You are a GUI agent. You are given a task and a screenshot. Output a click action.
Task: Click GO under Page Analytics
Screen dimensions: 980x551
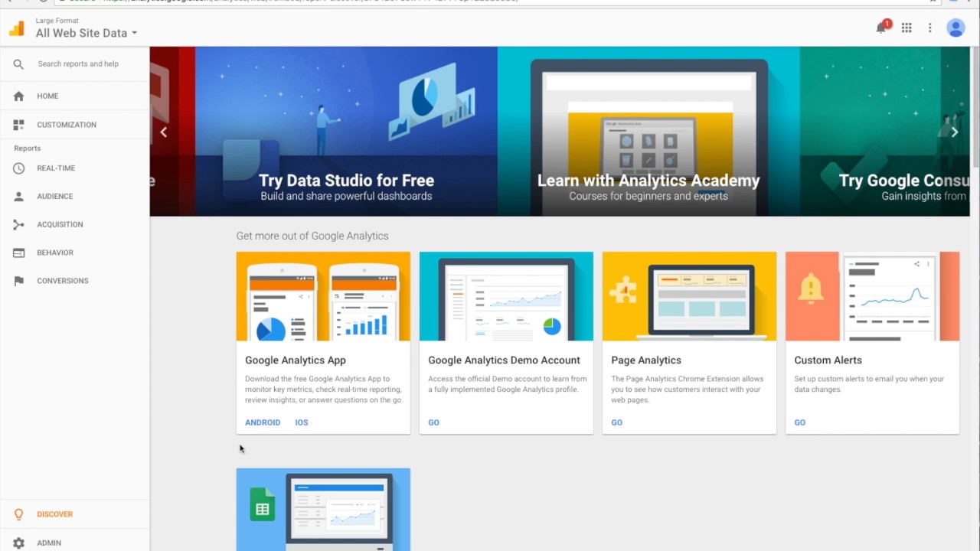[x=616, y=422]
